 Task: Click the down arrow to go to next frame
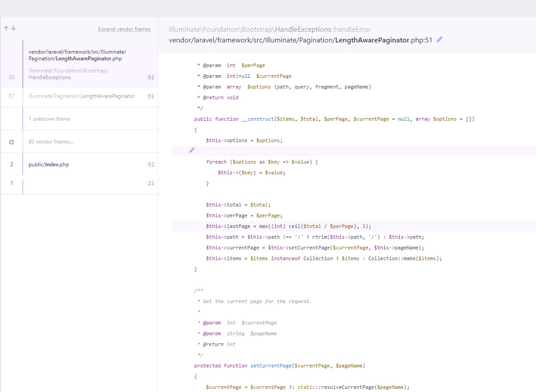13,28
